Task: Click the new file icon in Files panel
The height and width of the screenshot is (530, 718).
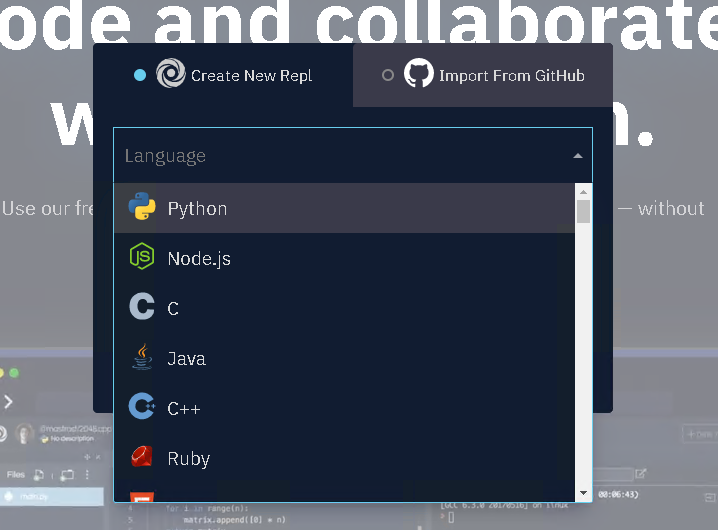Action: [x=39, y=475]
